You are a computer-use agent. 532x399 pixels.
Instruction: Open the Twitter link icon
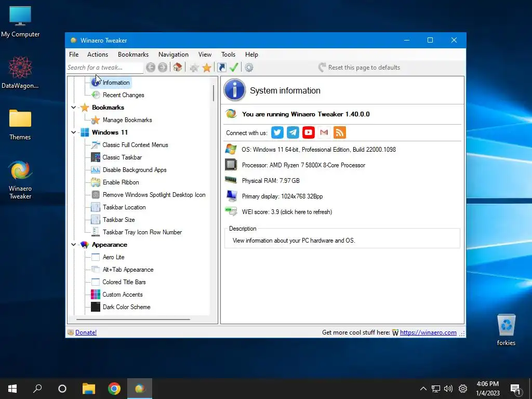pos(277,132)
